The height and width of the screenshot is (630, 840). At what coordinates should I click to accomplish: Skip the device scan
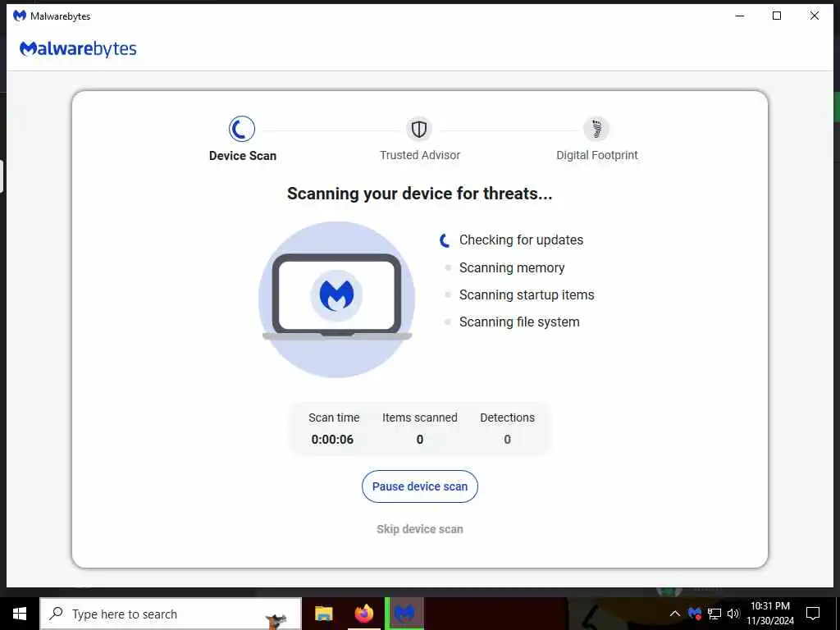pos(419,529)
